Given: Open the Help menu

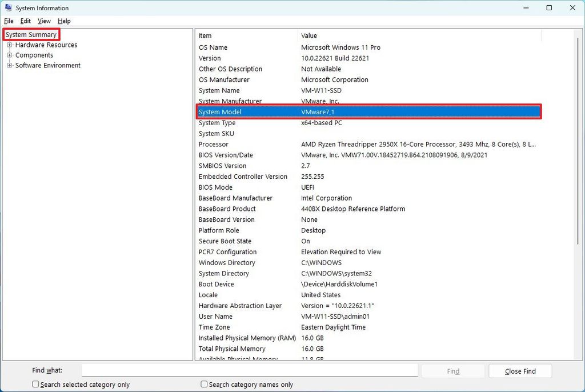Looking at the screenshot, I should (64, 21).
